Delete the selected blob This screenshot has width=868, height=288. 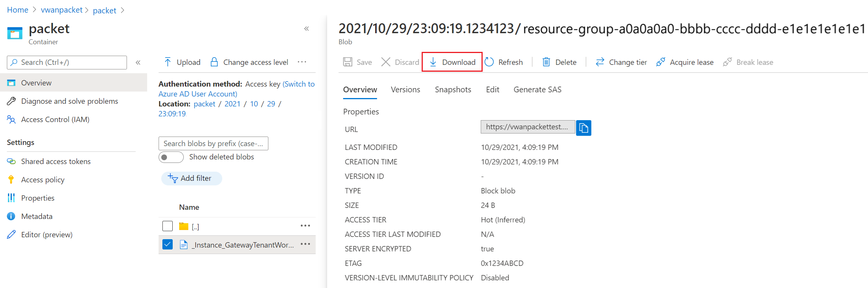559,62
